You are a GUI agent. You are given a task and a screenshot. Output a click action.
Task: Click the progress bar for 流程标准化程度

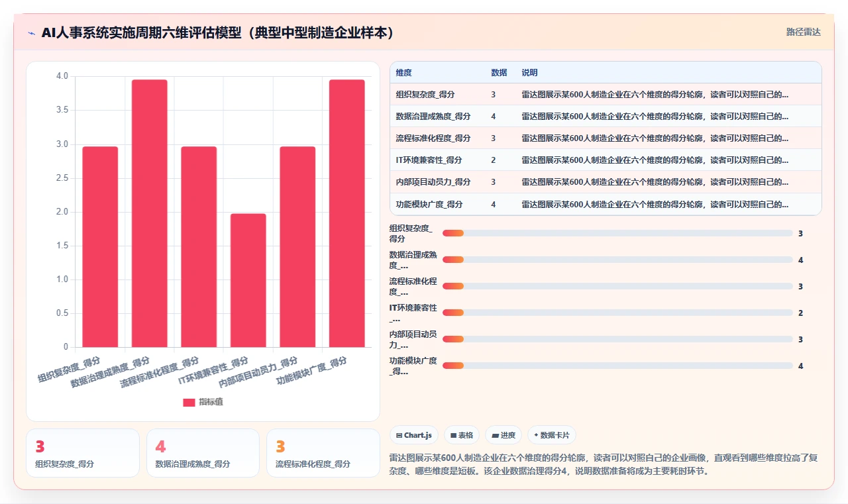pyautogui.click(x=617, y=286)
